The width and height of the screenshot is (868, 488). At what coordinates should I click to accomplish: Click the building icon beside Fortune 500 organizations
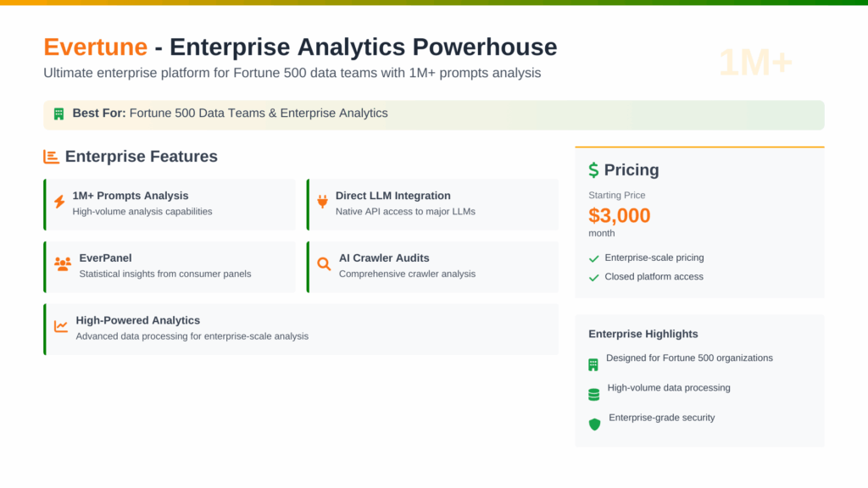[x=593, y=364]
